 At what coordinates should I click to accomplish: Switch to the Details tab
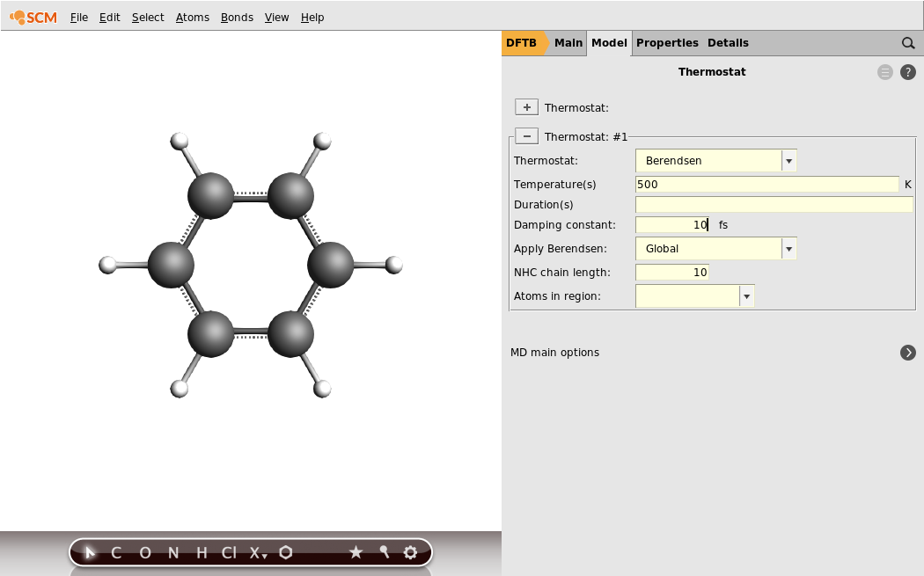coord(728,43)
